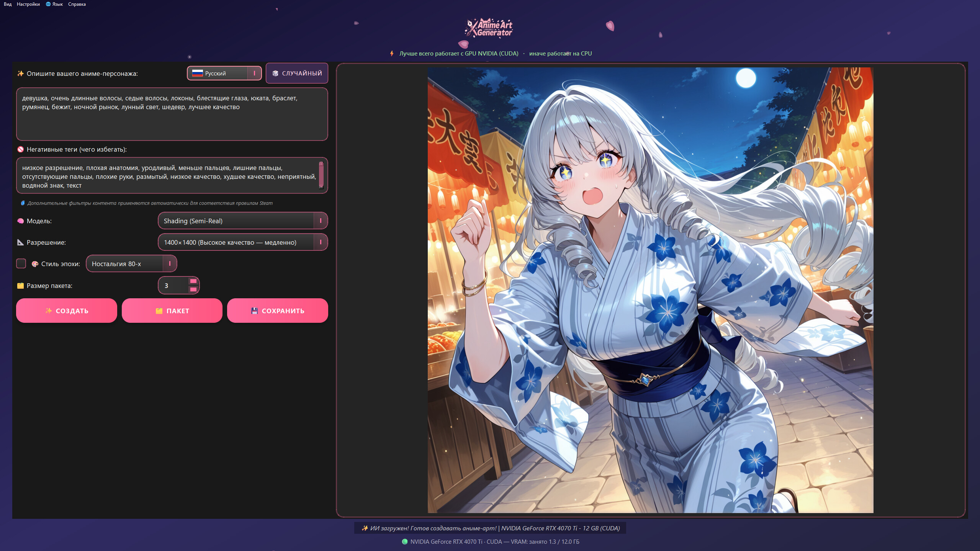Open the Вид menu

point(8,4)
